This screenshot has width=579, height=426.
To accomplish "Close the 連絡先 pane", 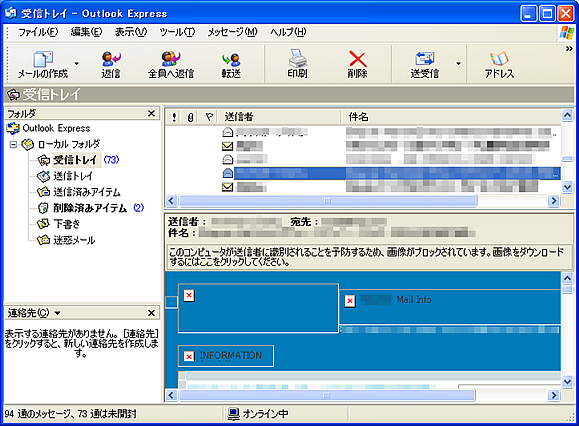I will pyautogui.click(x=151, y=313).
